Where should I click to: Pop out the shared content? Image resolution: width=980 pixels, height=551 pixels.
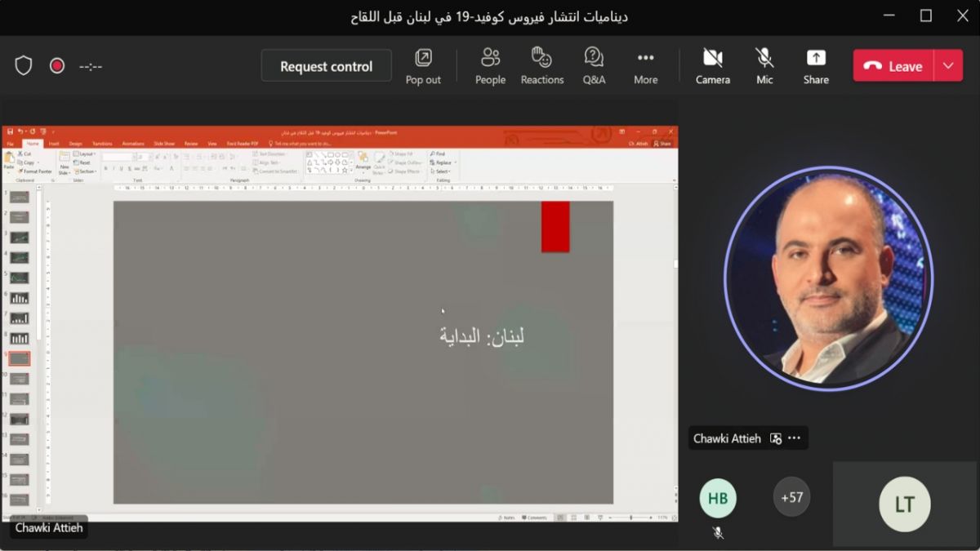tap(423, 65)
